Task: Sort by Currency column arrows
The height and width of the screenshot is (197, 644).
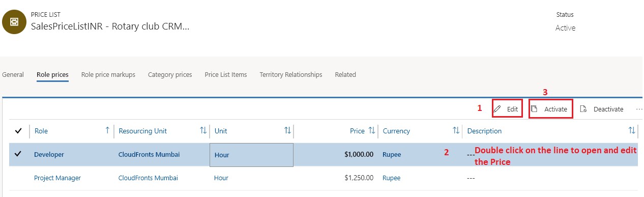Action: 456,131
